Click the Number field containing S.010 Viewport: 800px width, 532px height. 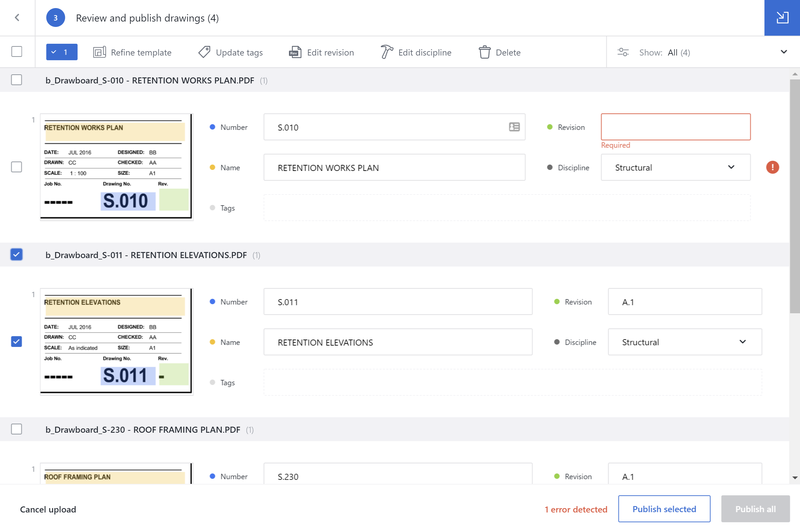394,127
